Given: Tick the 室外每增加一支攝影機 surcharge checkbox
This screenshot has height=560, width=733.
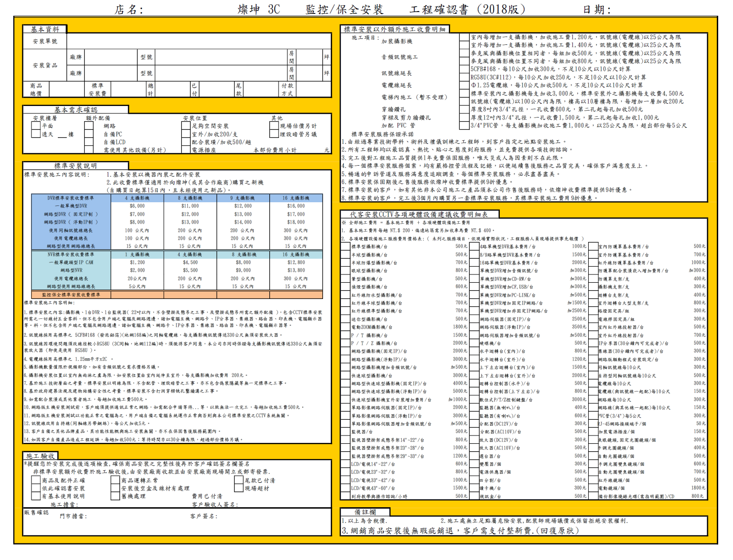Looking at the screenshot, I should click(x=464, y=45).
